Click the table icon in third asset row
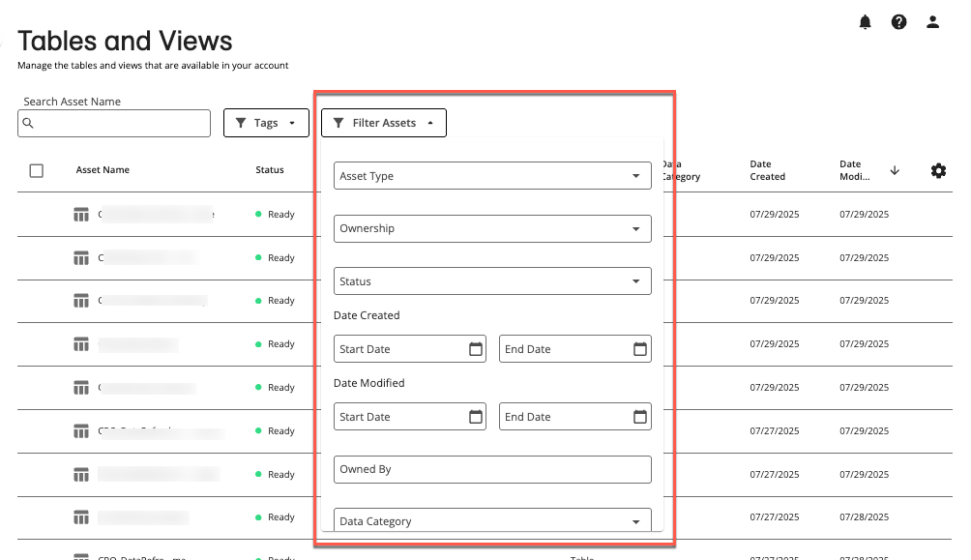Viewport: 971px width, 560px height. [x=81, y=301]
